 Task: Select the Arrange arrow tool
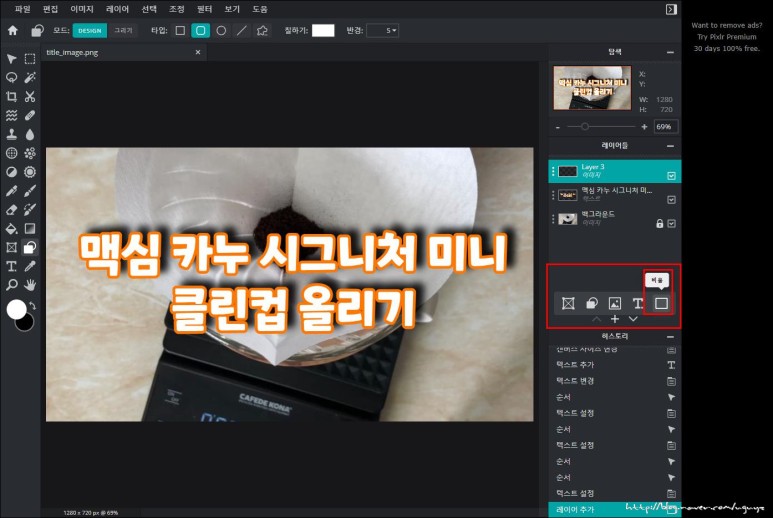[11, 59]
